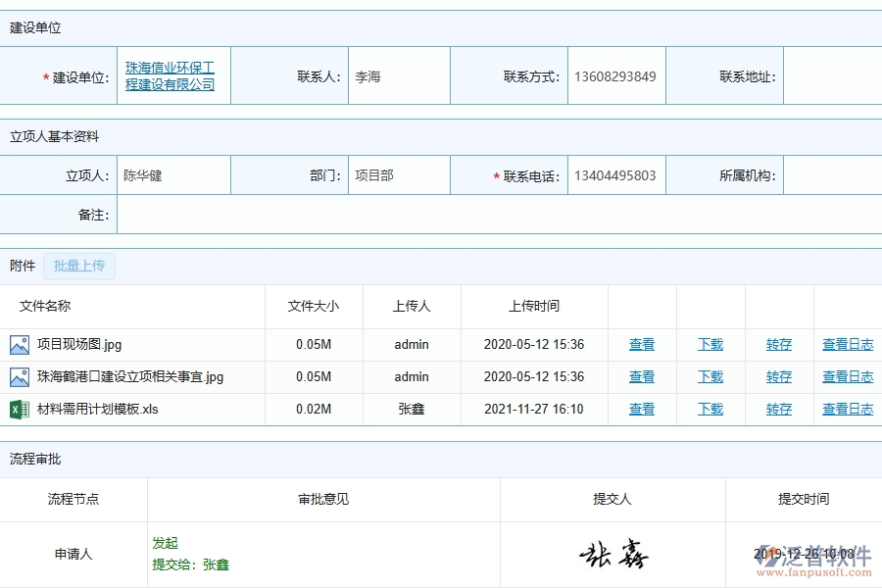
Task: 转存 the 项目现场图.jpg file
Action: pos(778,344)
